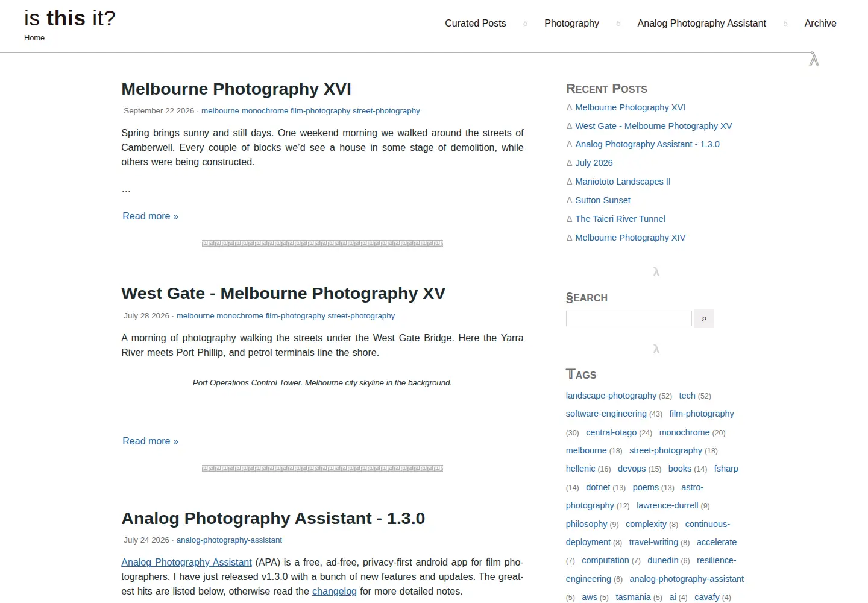Select the landscape-photography tag
The width and height of the screenshot is (868, 603).
[x=611, y=396]
